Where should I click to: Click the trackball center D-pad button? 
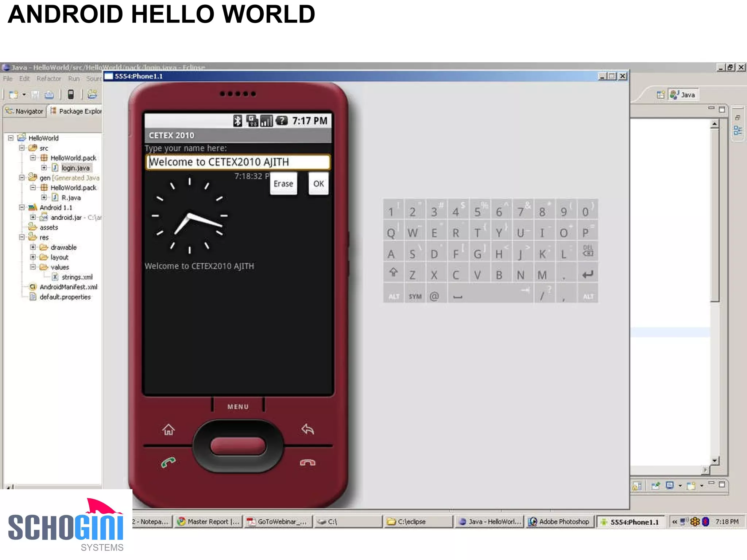click(238, 446)
